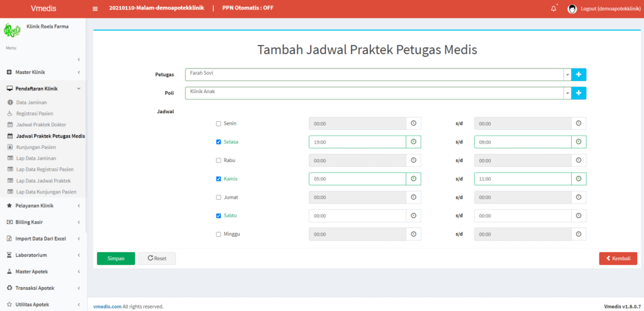Uncheck the Selasa checkbox
Screen dimensions: 644x311
click(218, 142)
